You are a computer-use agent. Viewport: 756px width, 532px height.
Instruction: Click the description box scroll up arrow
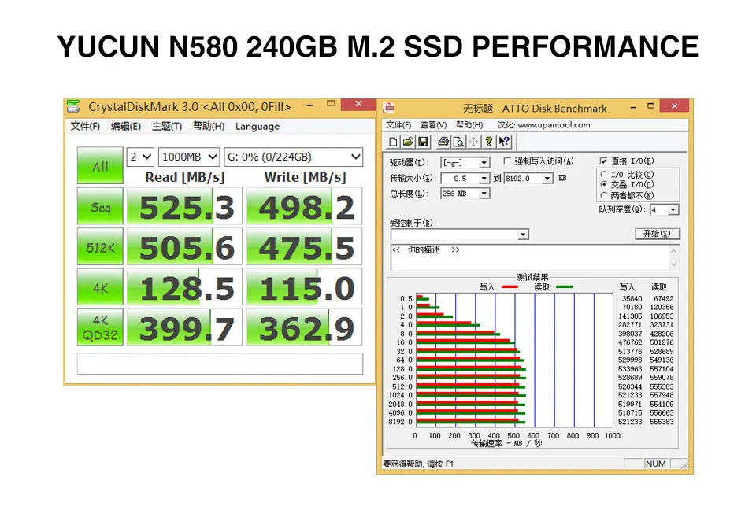tap(673, 251)
